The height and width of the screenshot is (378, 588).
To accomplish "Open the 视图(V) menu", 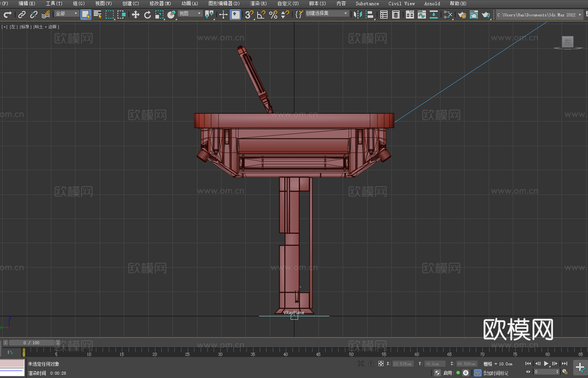I will tap(103, 3).
